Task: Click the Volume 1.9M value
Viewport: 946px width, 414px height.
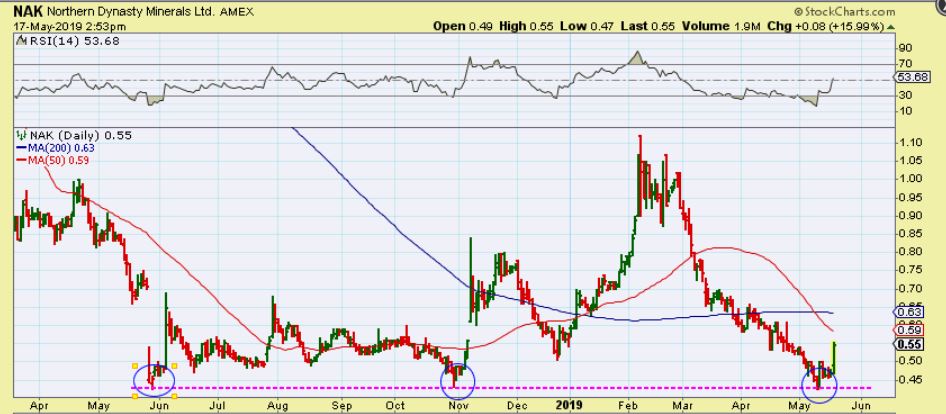Action: (x=724, y=27)
